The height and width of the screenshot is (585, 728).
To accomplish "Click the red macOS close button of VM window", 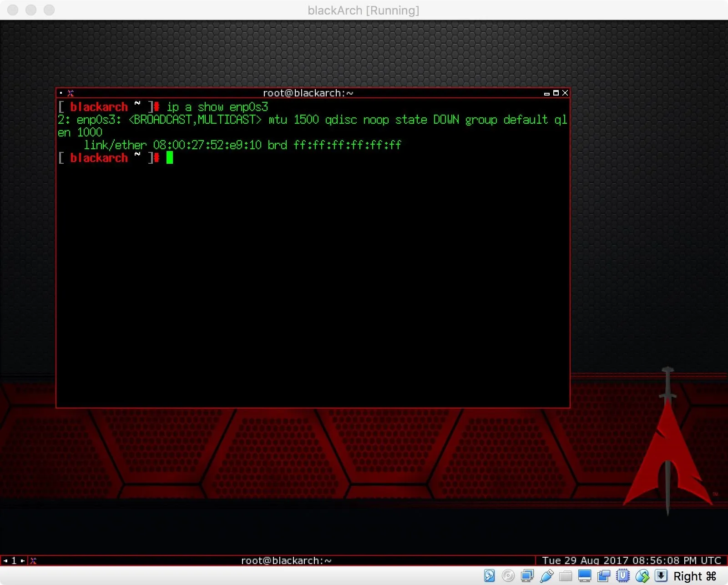I will (x=13, y=10).
